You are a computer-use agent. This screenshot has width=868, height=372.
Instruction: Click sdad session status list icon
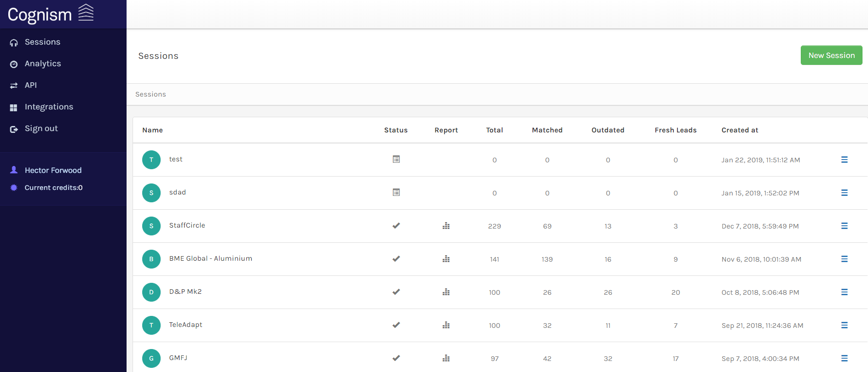396,192
